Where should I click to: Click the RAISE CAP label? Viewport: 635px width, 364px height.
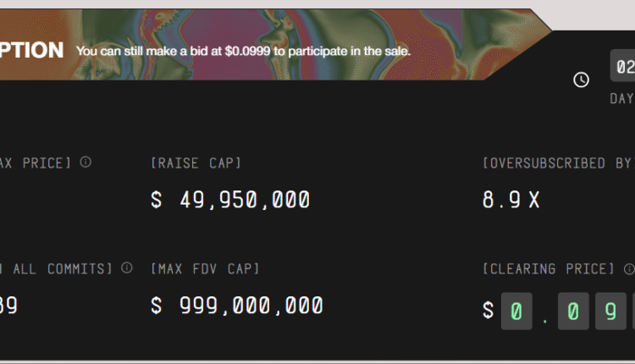196,163
